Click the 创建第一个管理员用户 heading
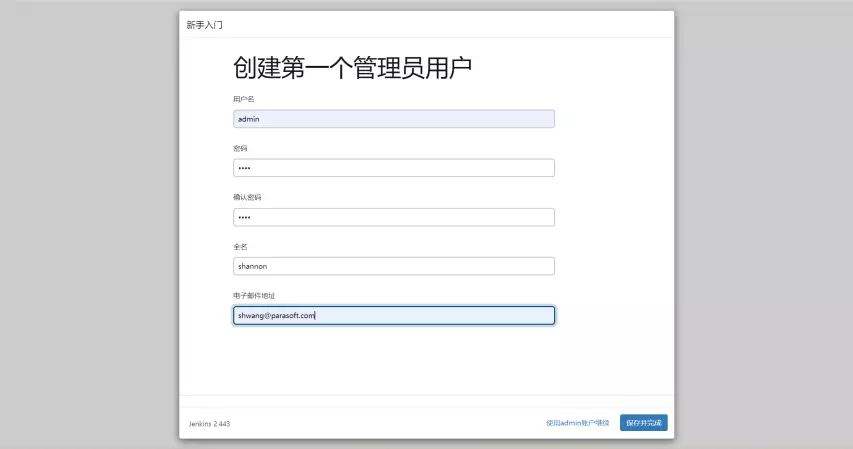 352,68
